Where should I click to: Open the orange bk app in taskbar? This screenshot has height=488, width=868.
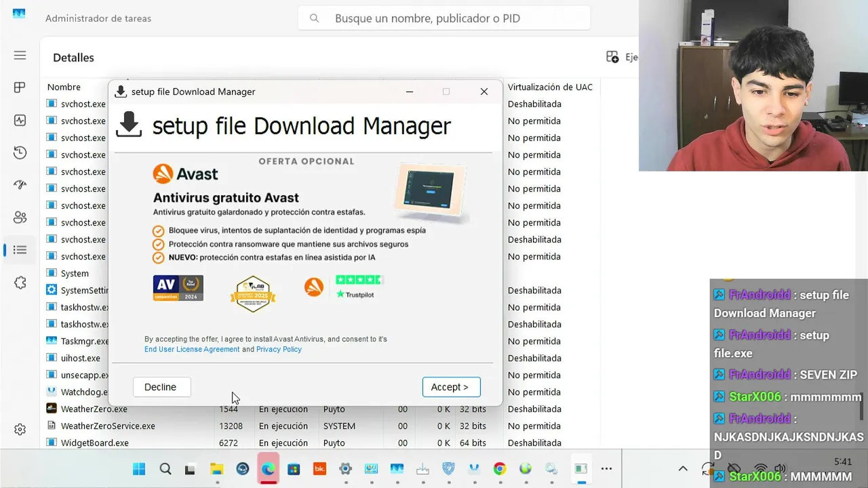point(319,468)
